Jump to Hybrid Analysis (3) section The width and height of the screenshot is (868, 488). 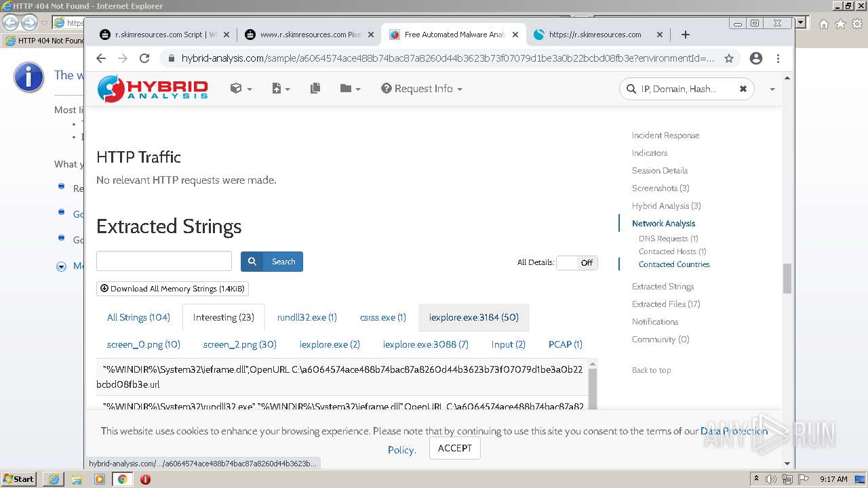coord(667,206)
